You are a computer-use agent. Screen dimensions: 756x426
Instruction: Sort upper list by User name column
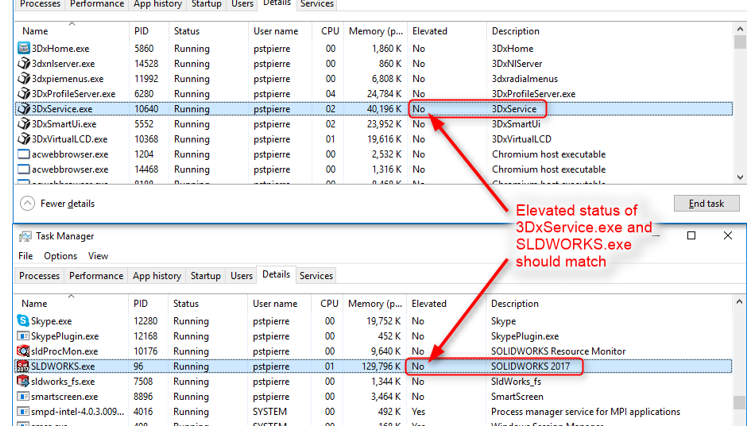point(281,31)
